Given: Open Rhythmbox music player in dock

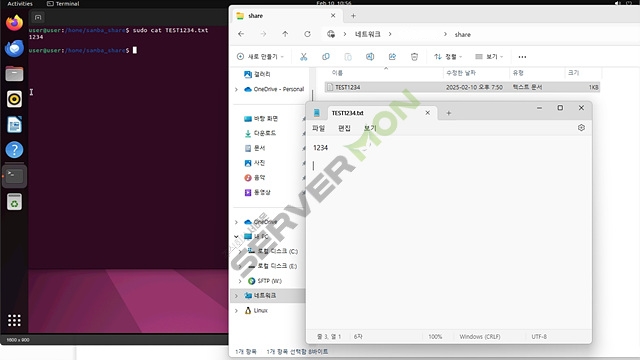Looking at the screenshot, I should coord(14,99).
